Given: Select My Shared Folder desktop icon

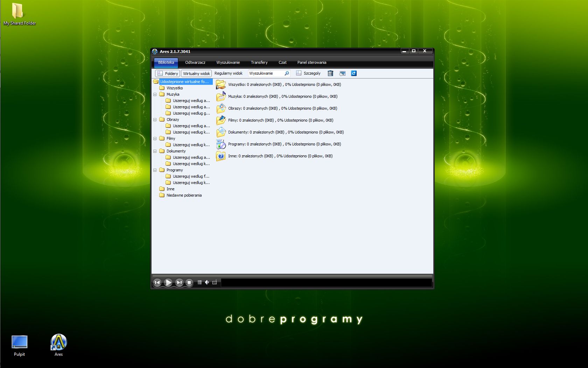Looking at the screenshot, I should [x=20, y=14].
